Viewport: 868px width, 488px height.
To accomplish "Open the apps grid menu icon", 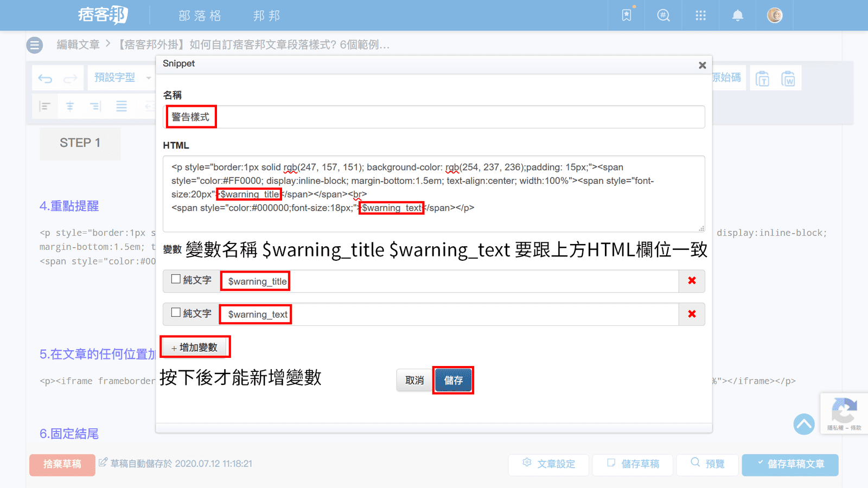I will coord(700,16).
